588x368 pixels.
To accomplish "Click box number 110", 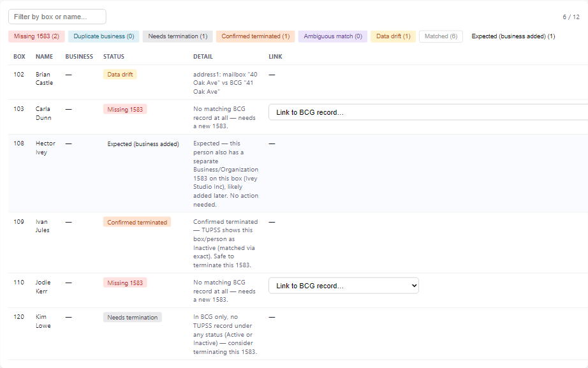I will click(18, 283).
